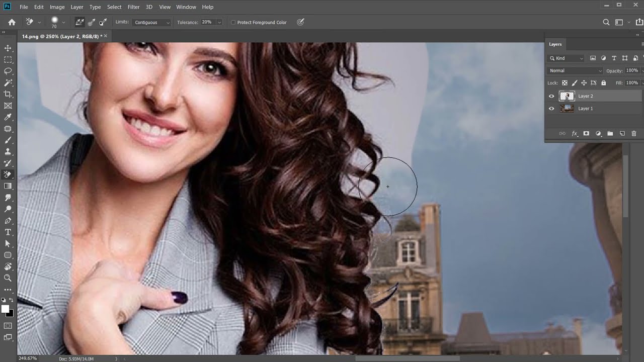Open the tool preset picker arrow
Screen dimensions: 644x362
coord(39,23)
